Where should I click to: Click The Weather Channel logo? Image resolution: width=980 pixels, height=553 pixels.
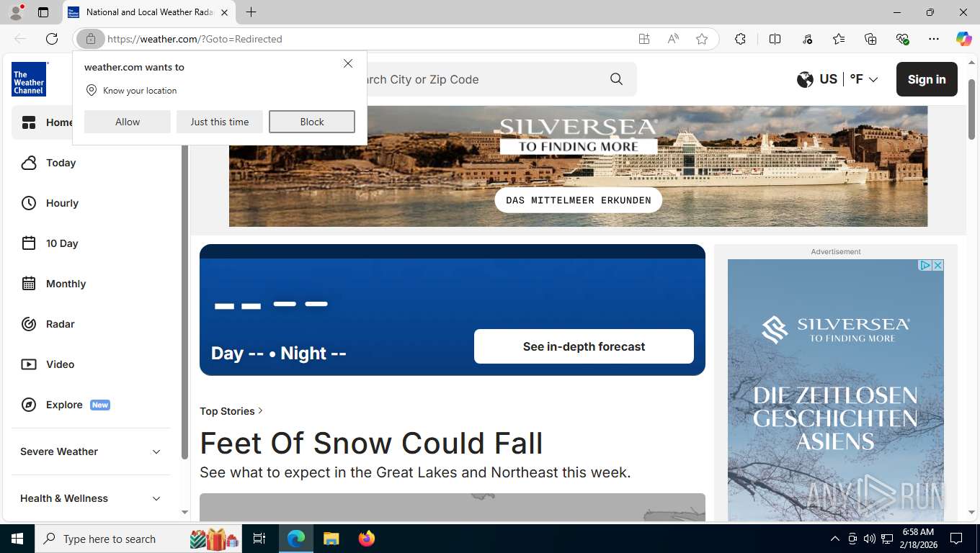(x=30, y=79)
